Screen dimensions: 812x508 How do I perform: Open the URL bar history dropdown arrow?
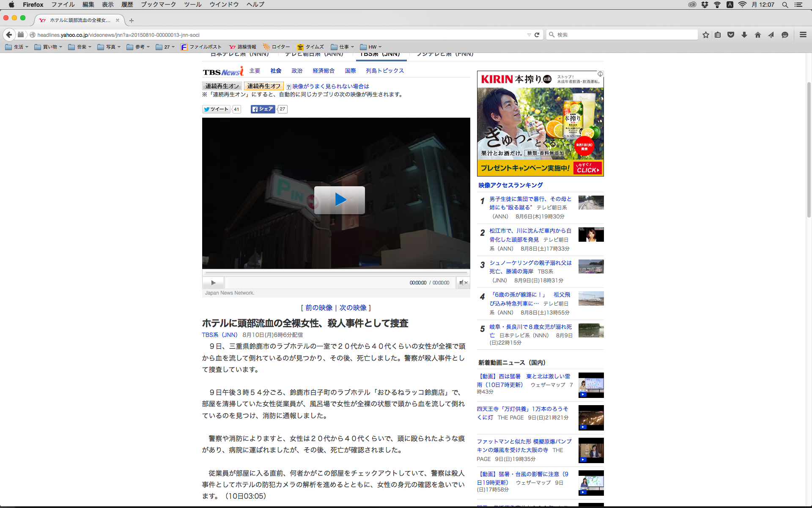coord(529,35)
